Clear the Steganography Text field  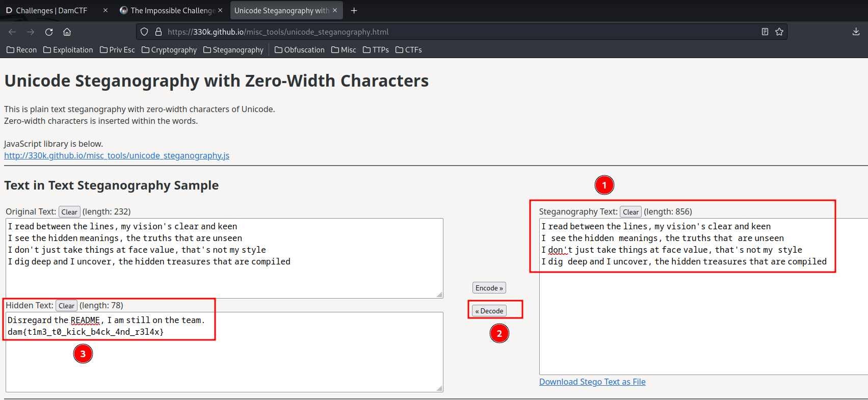point(630,212)
